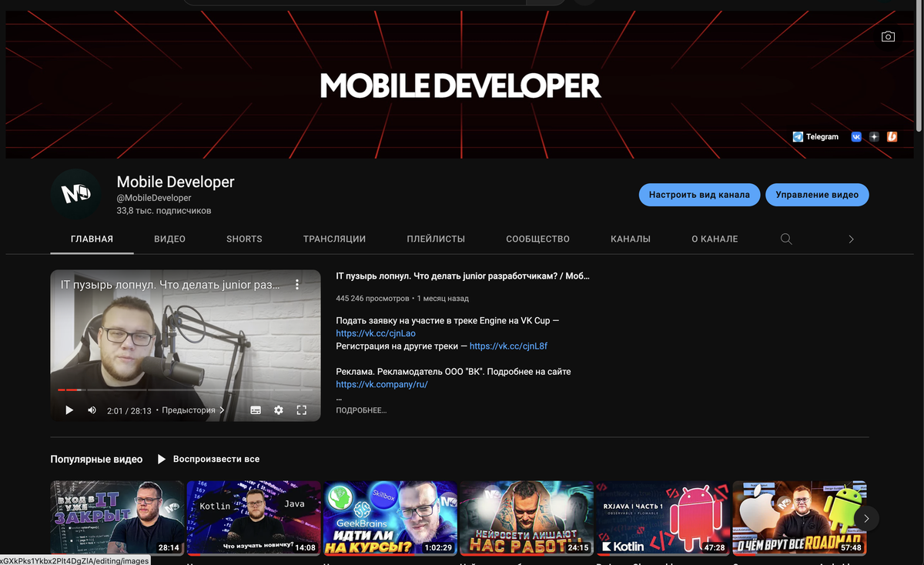Click the video title overlay in player

coord(171,285)
